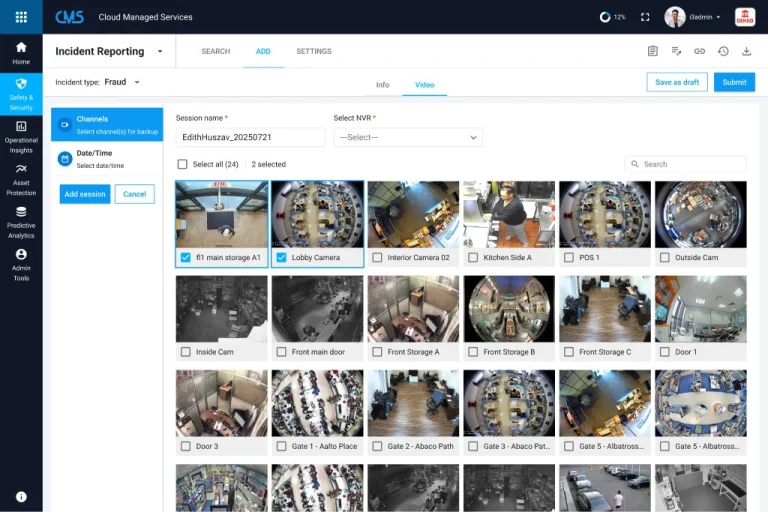The width and height of the screenshot is (768, 512).
Task: Expand the Select NVR dropdown
Action: 408,137
